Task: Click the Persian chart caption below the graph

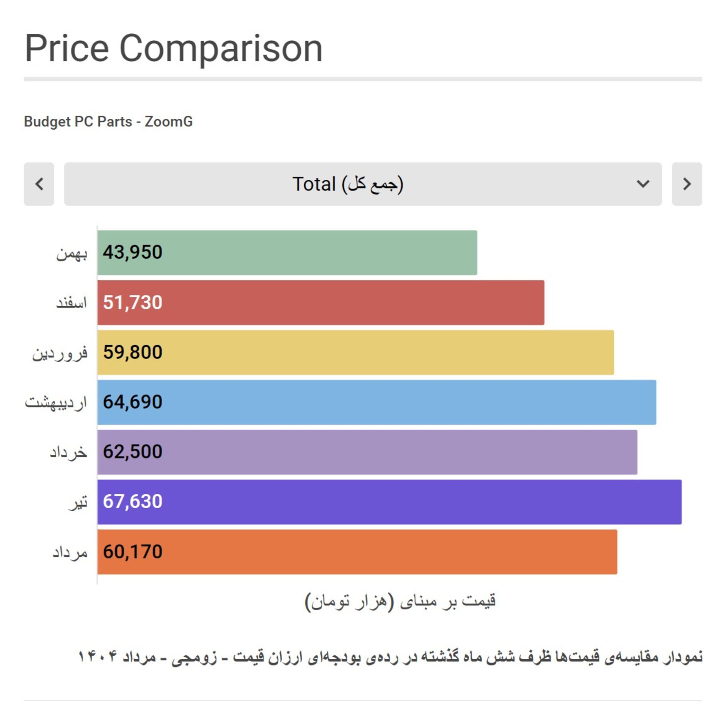Action: tap(391, 657)
